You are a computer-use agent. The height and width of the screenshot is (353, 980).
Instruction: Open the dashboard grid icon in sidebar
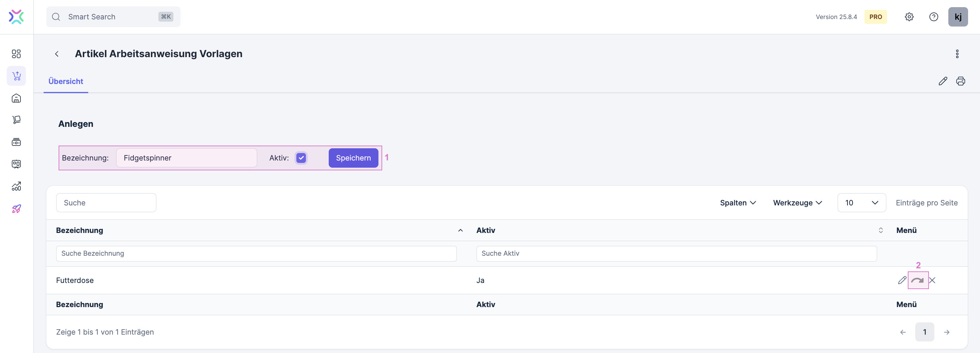(x=16, y=54)
